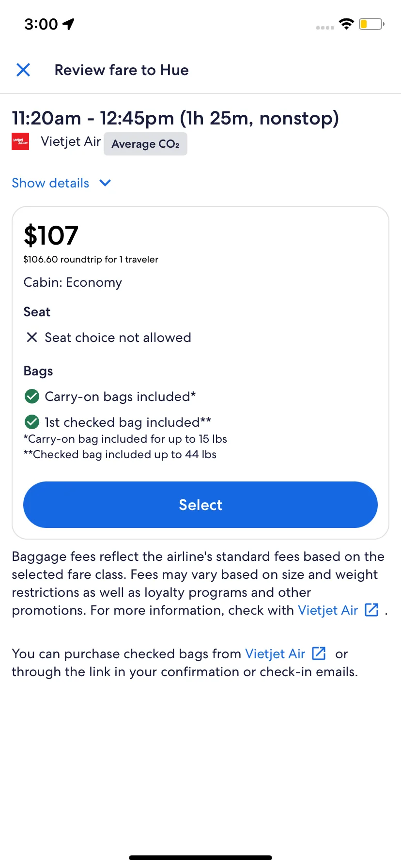This screenshot has height=868, width=401.
Task: Tap the flight time 11:20am - 12:45pm heading
Action: click(175, 118)
